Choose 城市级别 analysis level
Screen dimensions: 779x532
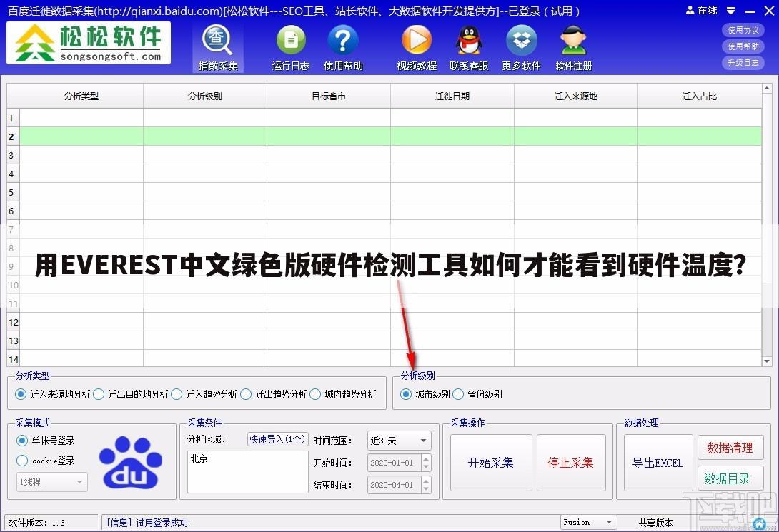click(425, 394)
